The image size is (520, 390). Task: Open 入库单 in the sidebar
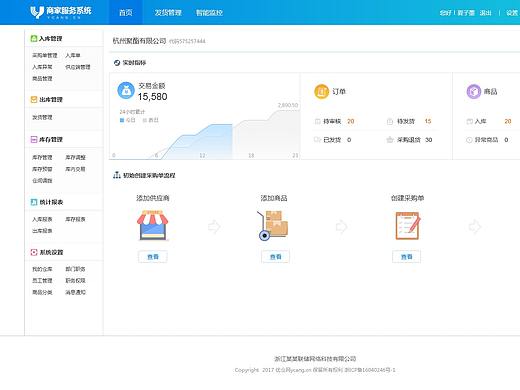(73, 55)
